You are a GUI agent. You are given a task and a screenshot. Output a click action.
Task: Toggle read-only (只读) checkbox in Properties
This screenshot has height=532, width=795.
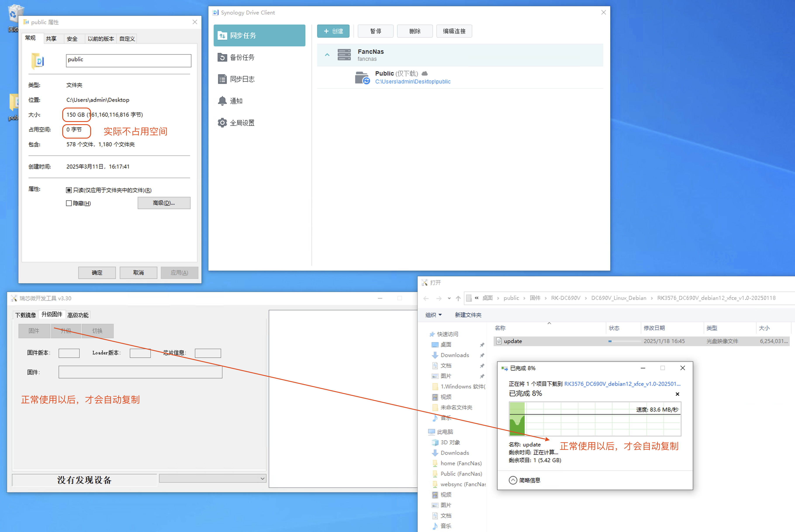click(69, 190)
